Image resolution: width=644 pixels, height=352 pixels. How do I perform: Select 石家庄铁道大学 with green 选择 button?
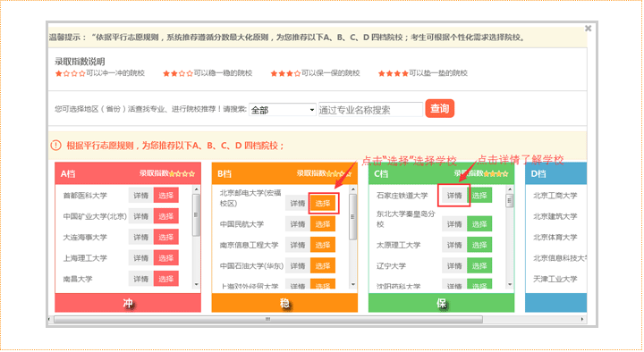coord(479,196)
